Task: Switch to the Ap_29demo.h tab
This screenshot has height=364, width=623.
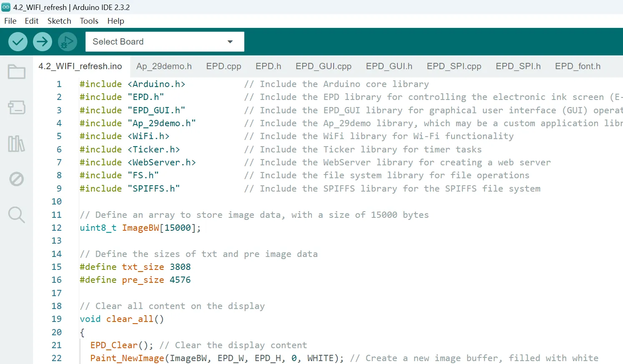Action: tap(164, 66)
